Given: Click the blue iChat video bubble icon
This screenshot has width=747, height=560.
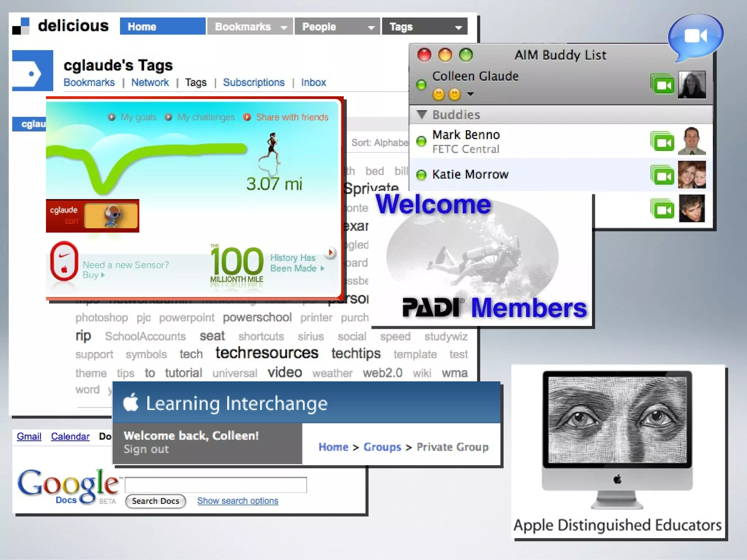Looking at the screenshot, I should click(x=695, y=36).
